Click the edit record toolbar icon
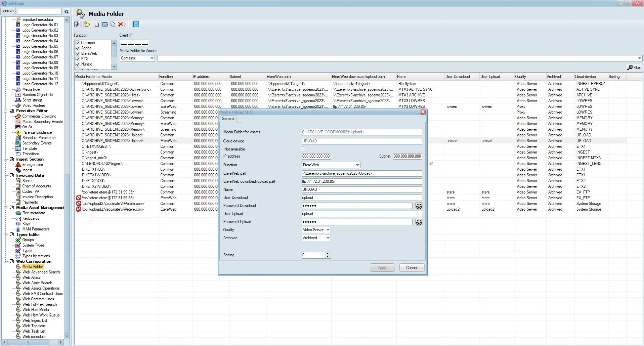 (105, 24)
